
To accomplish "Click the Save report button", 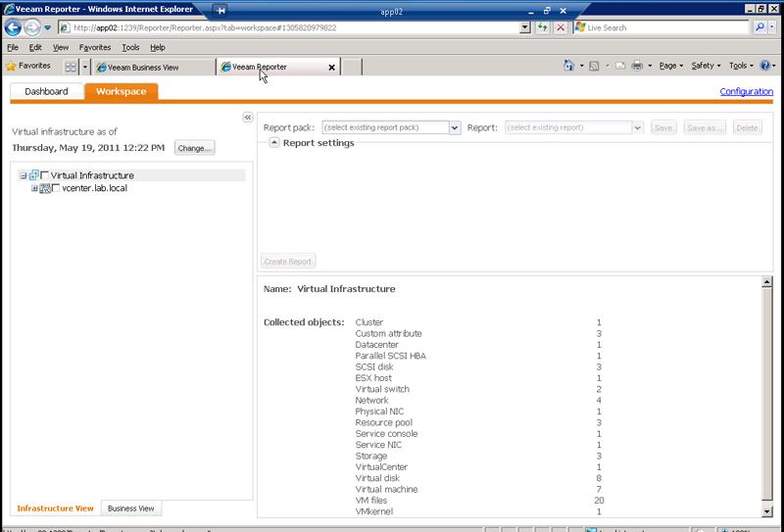I will pyautogui.click(x=663, y=128).
